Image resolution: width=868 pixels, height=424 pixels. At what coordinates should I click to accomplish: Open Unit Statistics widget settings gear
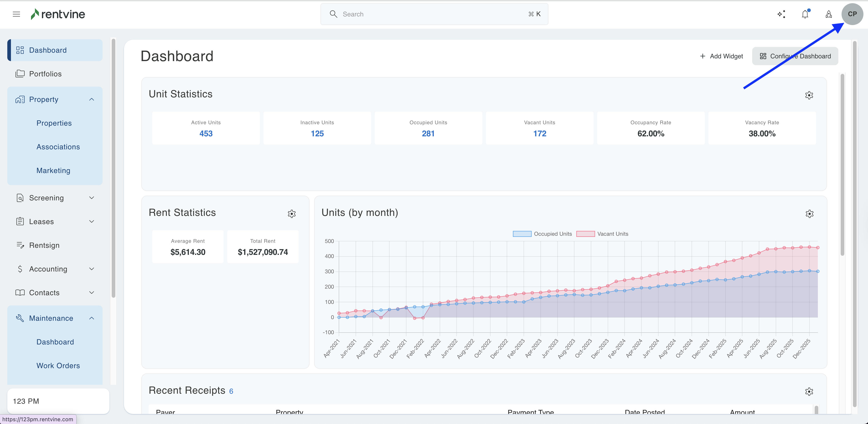tap(809, 95)
